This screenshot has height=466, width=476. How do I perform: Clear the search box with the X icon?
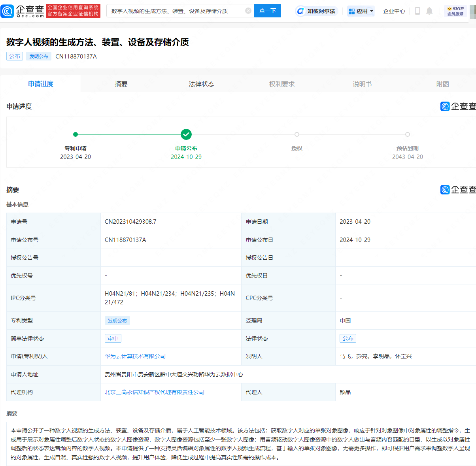[x=248, y=11]
